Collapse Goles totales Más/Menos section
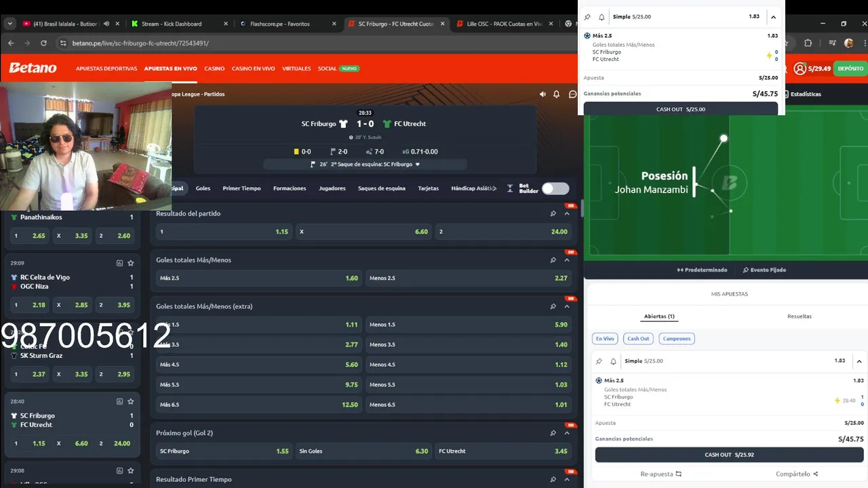The image size is (868, 488). point(567,260)
